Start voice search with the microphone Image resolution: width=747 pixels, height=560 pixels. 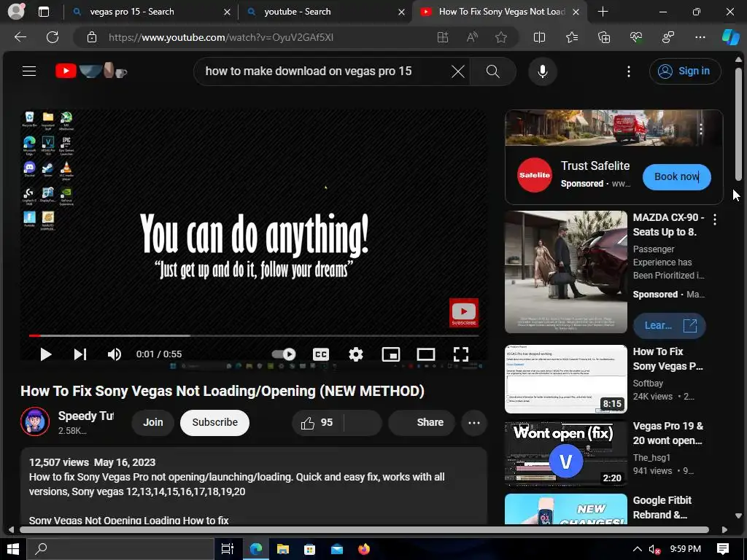pyautogui.click(x=542, y=71)
